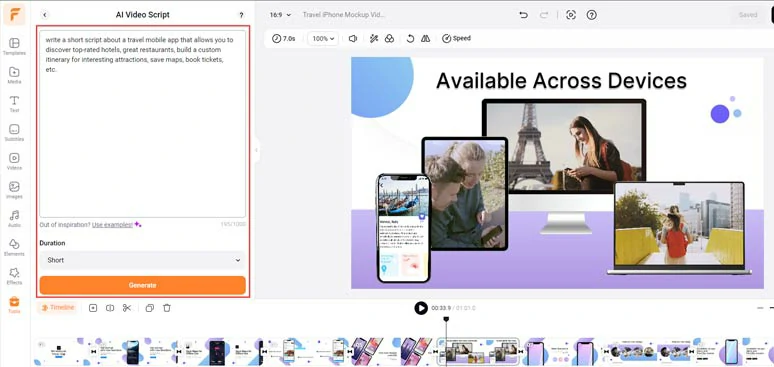
Task: Click the scissors trim tool
Action: 127,308
